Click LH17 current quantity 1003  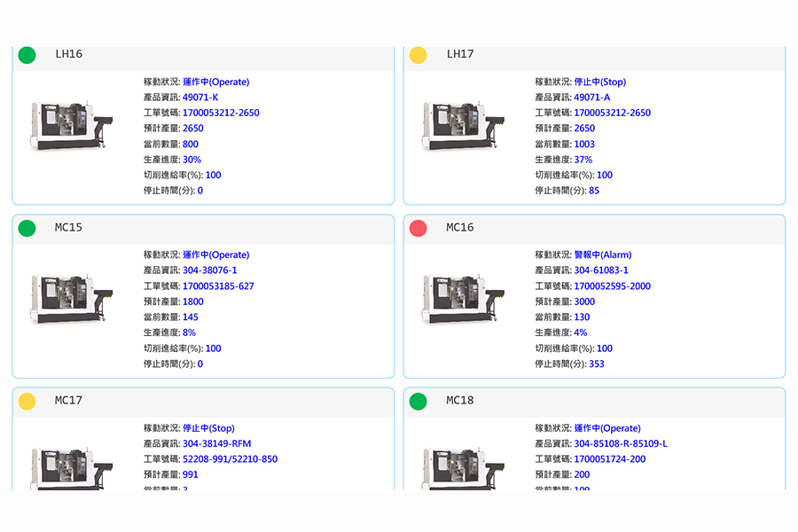[x=584, y=144]
